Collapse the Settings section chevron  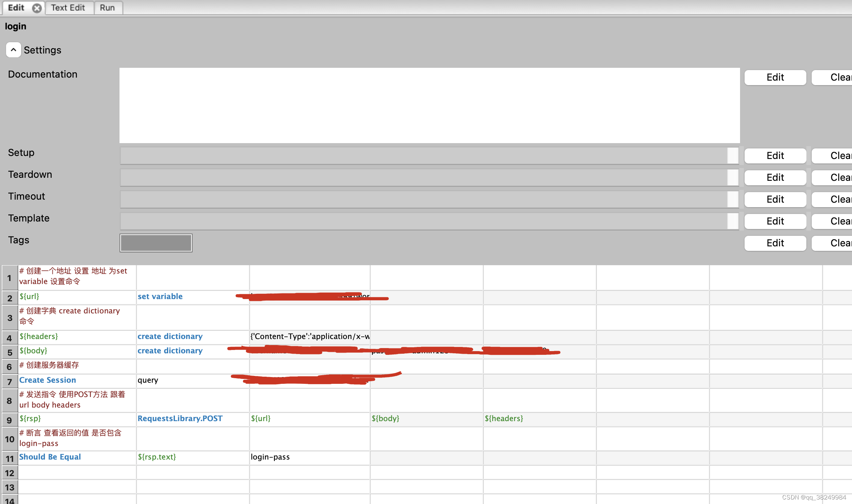click(13, 50)
